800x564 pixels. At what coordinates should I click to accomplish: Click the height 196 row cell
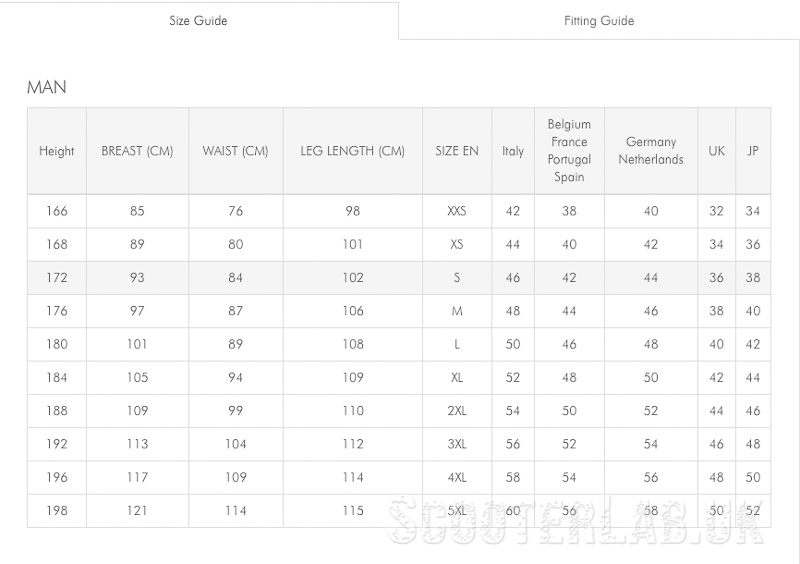(x=57, y=477)
